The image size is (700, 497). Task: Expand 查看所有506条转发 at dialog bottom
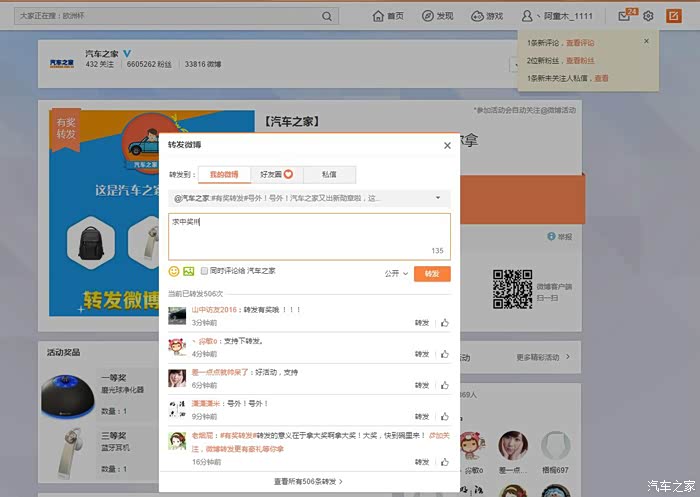tap(308, 481)
